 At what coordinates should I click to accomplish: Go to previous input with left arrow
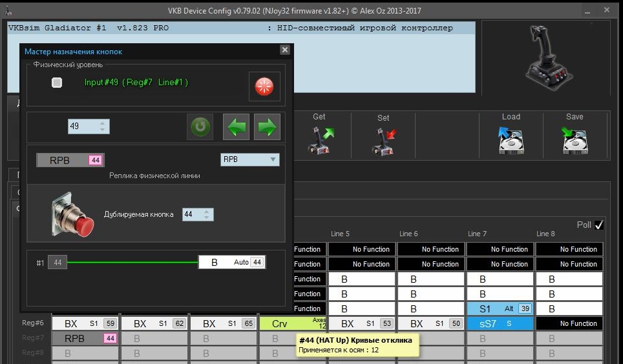pos(236,127)
